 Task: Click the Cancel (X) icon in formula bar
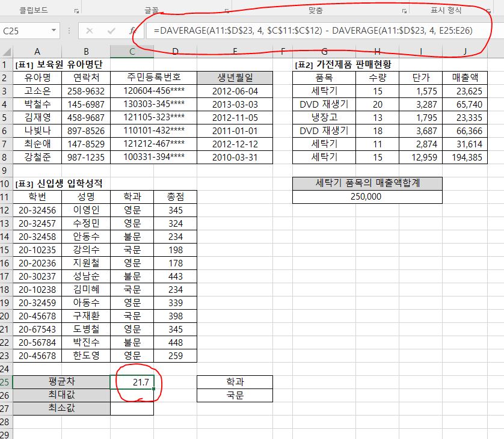point(90,31)
